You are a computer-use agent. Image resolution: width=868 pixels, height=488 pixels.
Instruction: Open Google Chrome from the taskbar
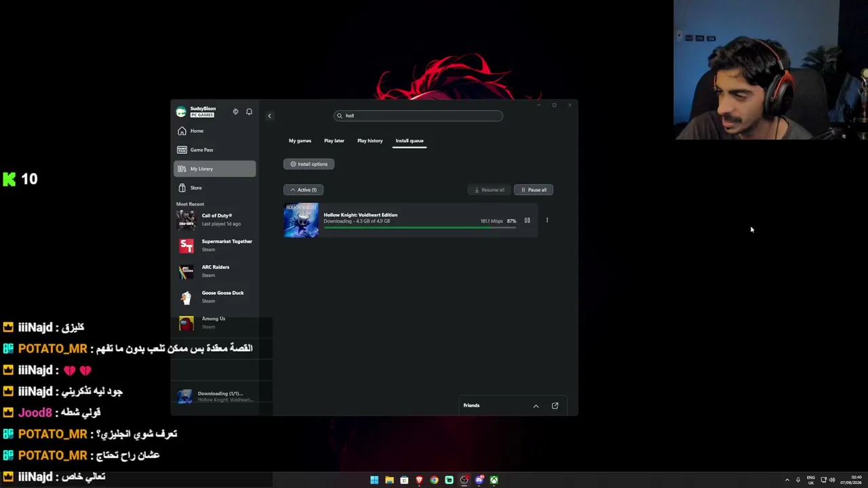[434, 480]
